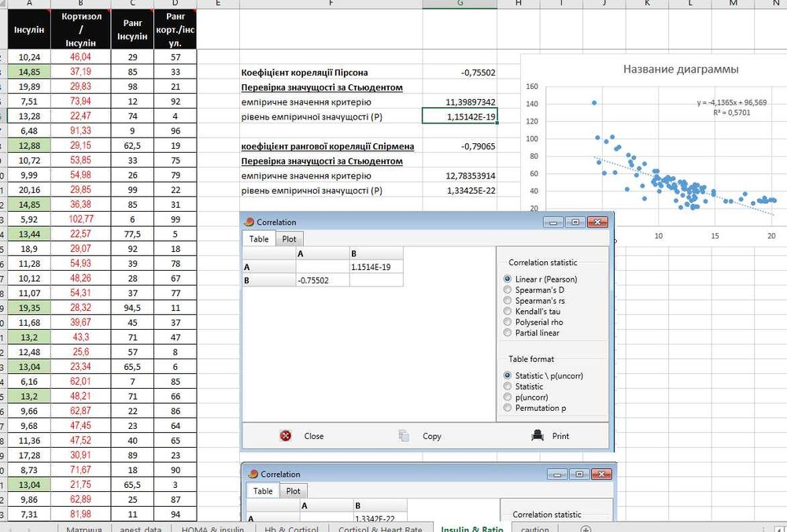Click the 'Кортизол / Інсулін' header cell

coord(81,29)
